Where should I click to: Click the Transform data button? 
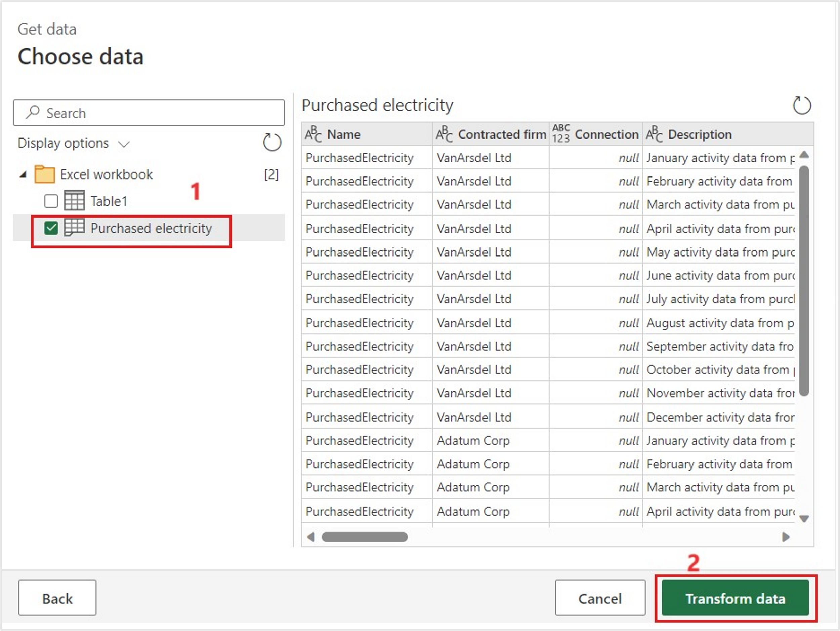735,598
